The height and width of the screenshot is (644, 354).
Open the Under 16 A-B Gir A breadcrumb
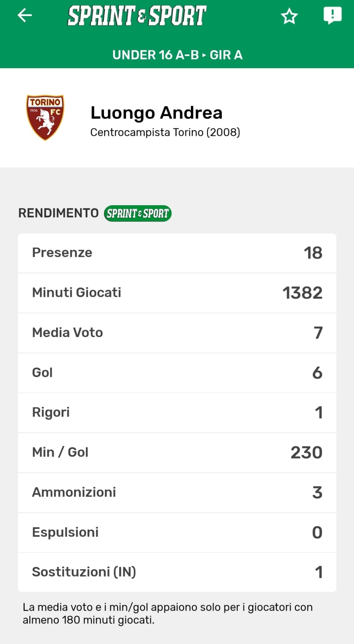(177, 55)
